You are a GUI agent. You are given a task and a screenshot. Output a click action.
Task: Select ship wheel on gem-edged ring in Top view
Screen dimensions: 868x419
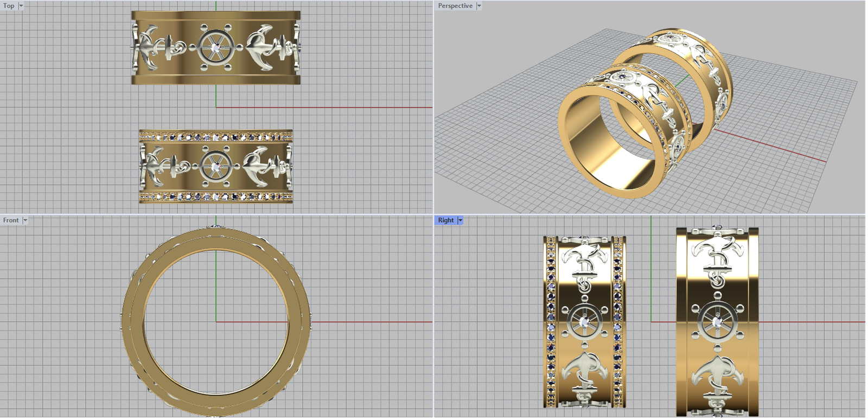(x=216, y=166)
